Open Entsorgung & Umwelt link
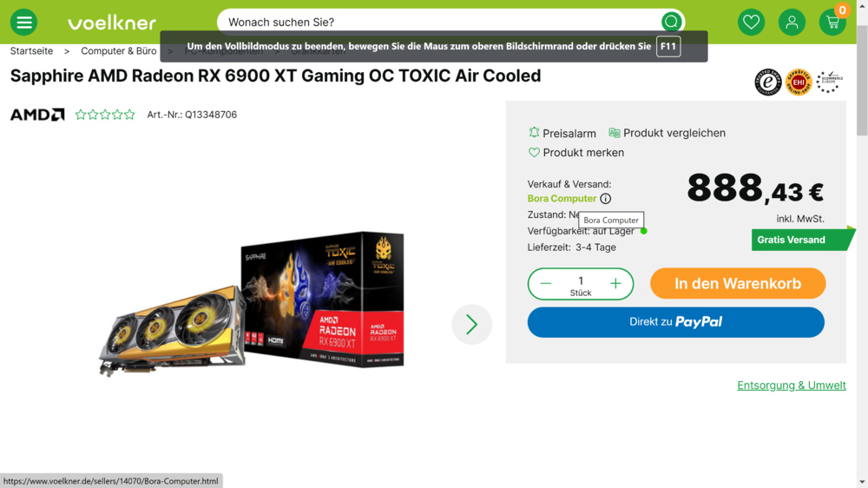 point(792,386)
